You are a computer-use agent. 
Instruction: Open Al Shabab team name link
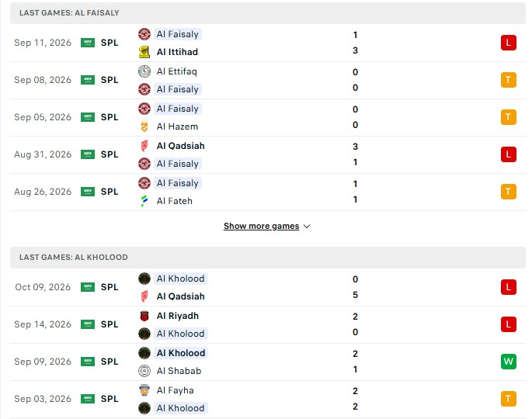pyautogui.click(x=179, y=371)
